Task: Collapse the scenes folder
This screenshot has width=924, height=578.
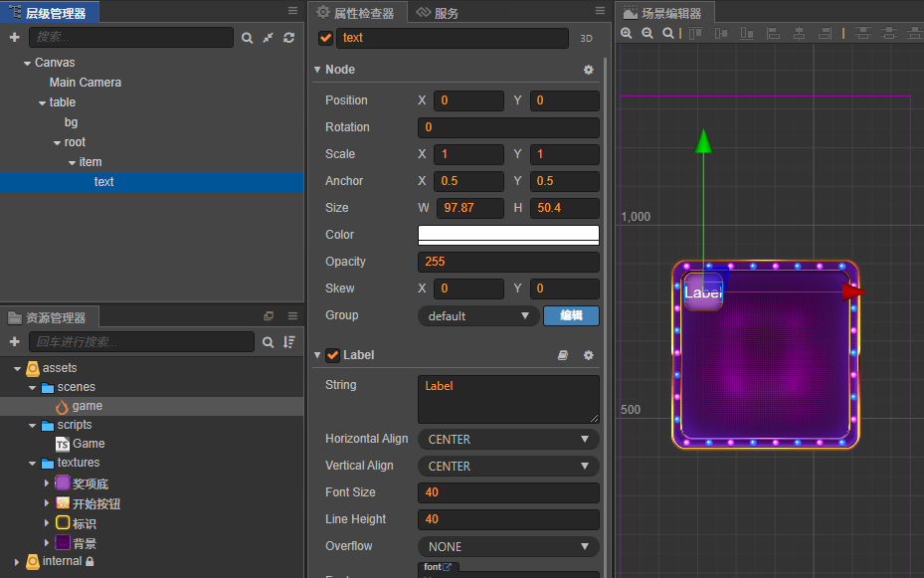Action: coord(33,388)
